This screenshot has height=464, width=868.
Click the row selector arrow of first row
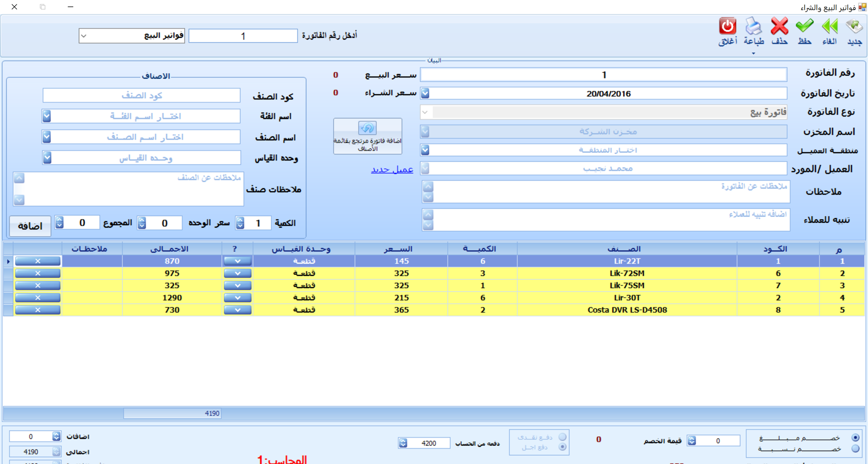point(8,261)
